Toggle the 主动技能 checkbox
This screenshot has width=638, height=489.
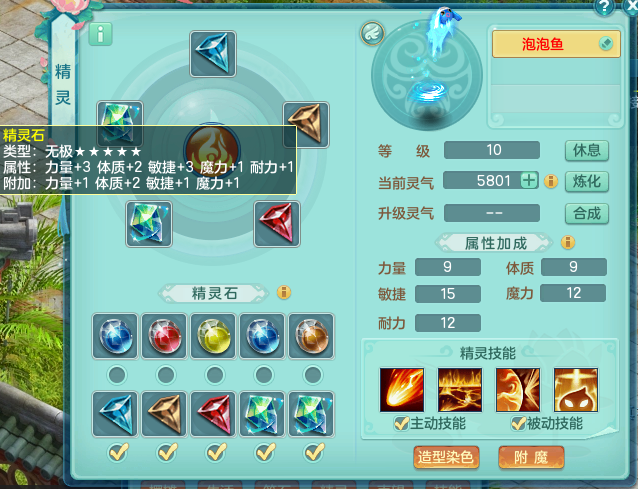point(402,423)
